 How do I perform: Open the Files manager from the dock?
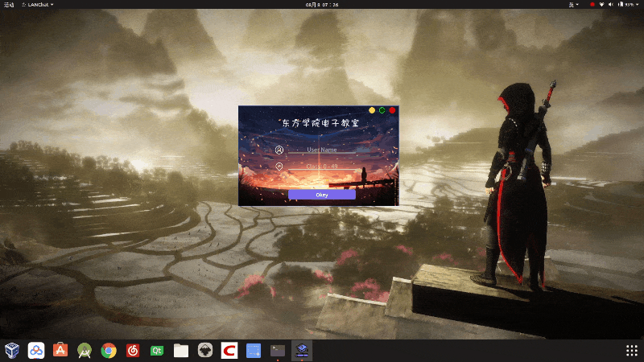(x=181, y=351)
